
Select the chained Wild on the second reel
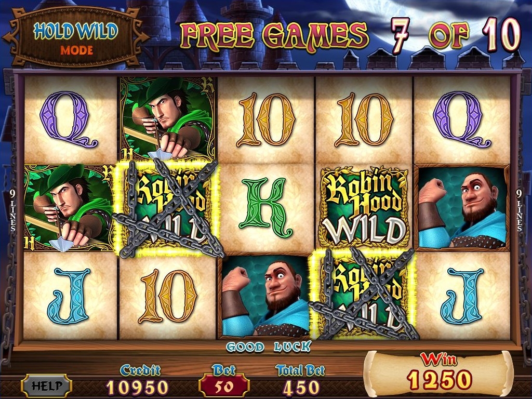[x=167, y=208]
